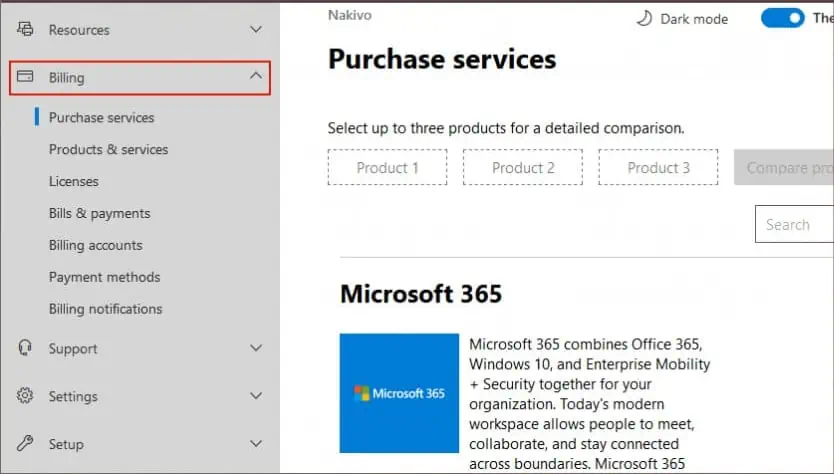Click the Billing credit card icon
This screenshot has height=474, width=834.
(25, 76)
